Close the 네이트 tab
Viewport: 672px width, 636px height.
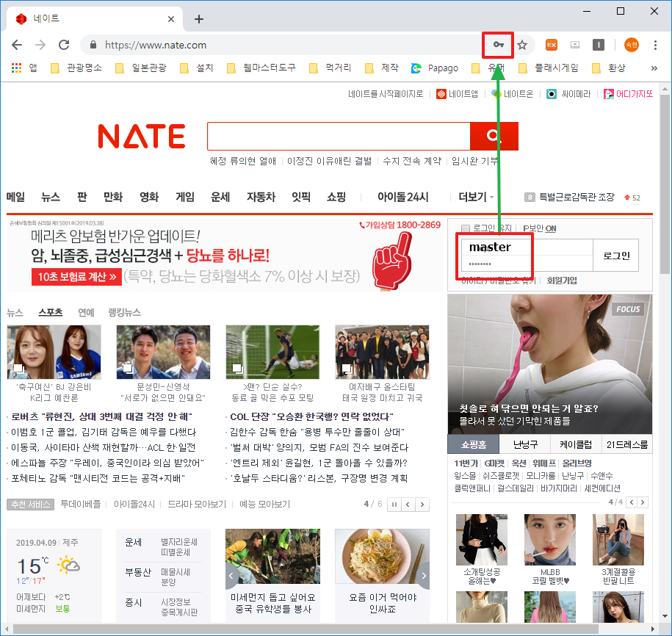[171, 19]
